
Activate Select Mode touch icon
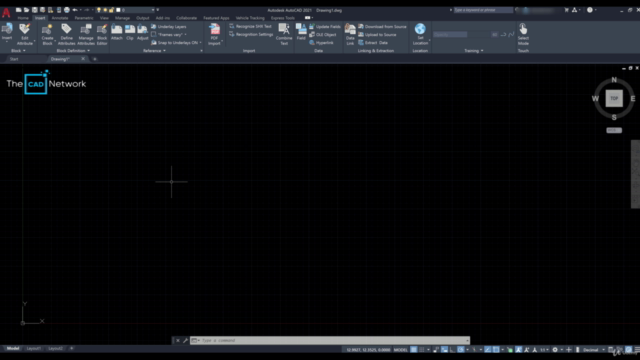click(523, 34)
